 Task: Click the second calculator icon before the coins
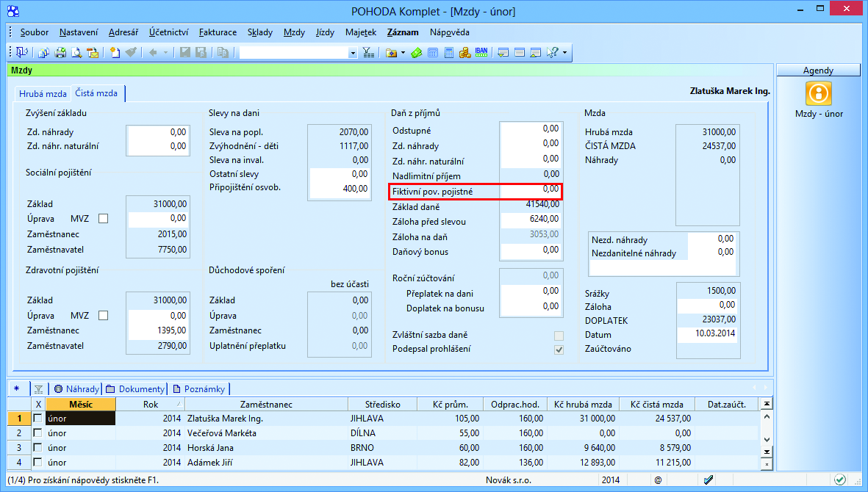point(449,53)
